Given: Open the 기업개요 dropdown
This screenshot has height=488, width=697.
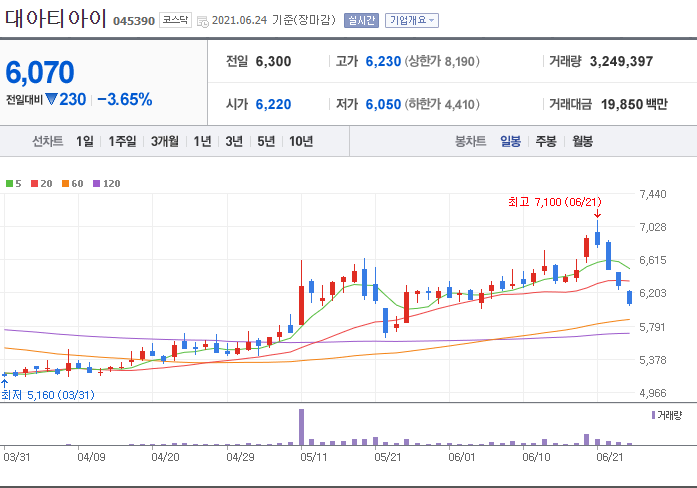Looking at the screenshot, I should tap(412, 20).
